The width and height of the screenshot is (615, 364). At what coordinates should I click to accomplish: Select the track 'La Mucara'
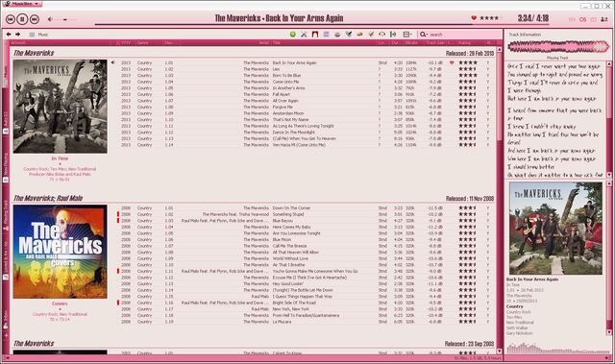point(282,322)
